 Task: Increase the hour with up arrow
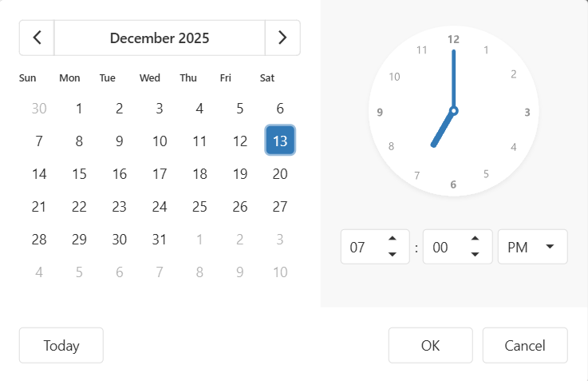[x=392, y=238]
